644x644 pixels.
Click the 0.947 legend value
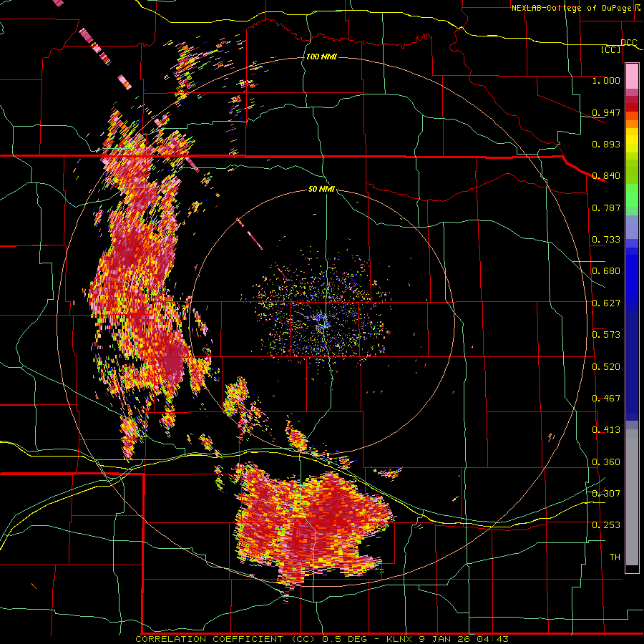tap(606, 112)
